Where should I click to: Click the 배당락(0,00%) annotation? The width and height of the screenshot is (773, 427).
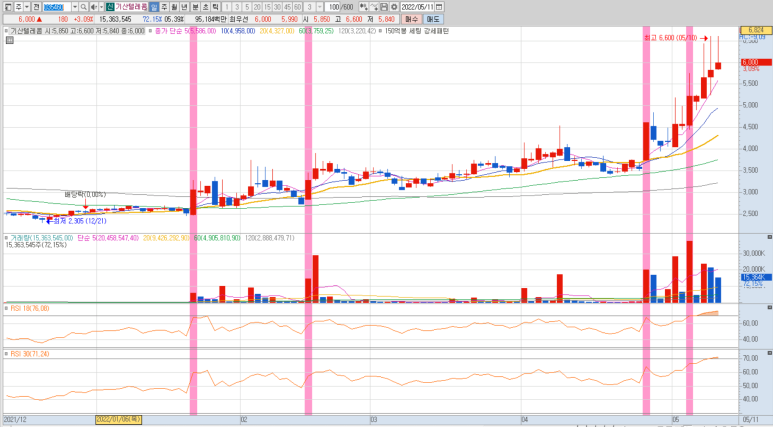(85, 194)
